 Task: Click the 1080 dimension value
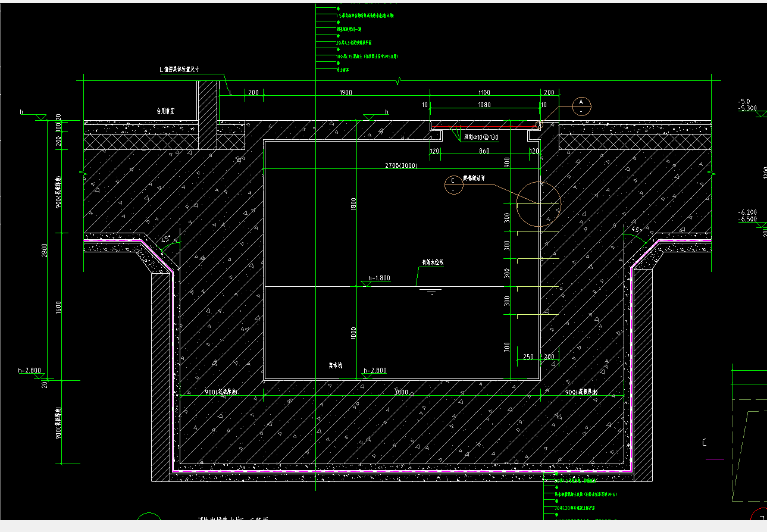coord(484,105)
